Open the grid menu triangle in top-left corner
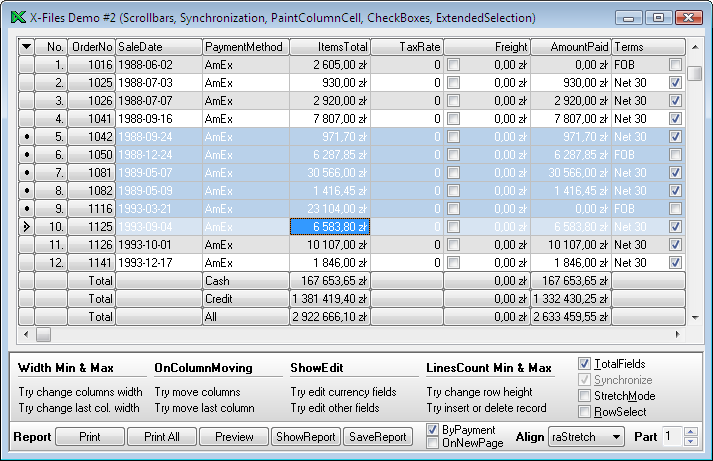Screen dimensions: 713x461 (26, 47)
